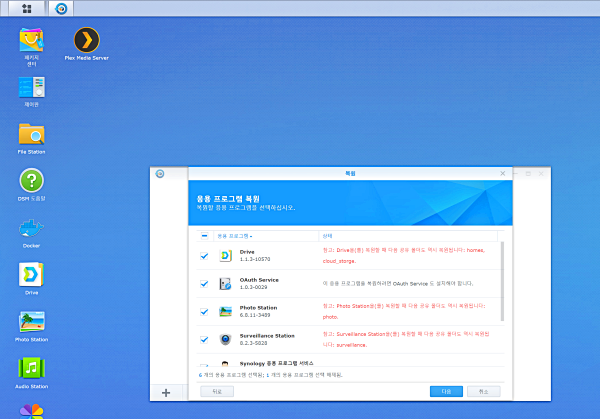
Task: Click the application list vertical scrollbar
Action: (x=502, y=281)
